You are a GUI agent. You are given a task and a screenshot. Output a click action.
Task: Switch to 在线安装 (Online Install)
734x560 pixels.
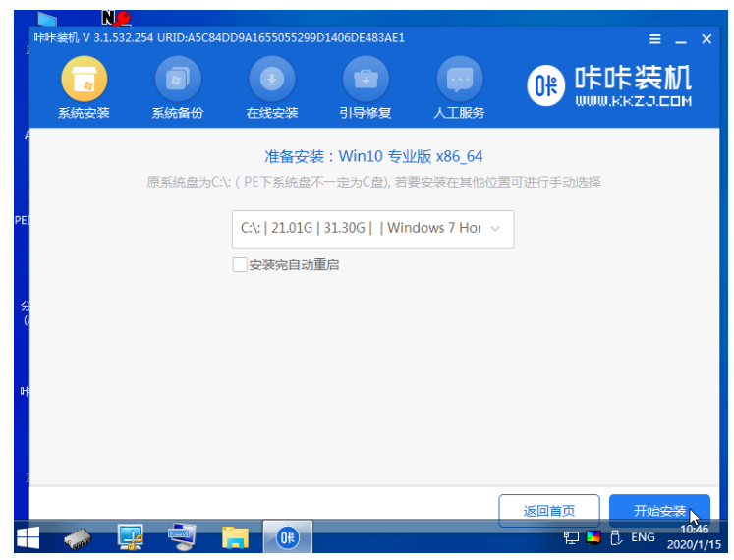[272, 88]
